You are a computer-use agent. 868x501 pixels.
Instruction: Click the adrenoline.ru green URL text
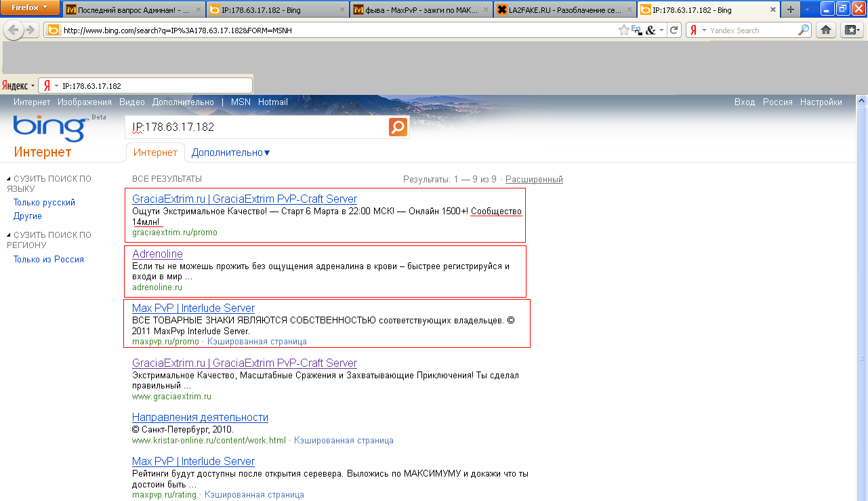(157, 287)
